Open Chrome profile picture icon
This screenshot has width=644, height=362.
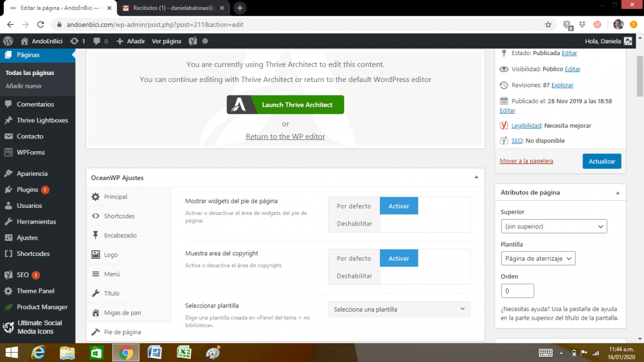pyautogui.click(x=618, y=25)
